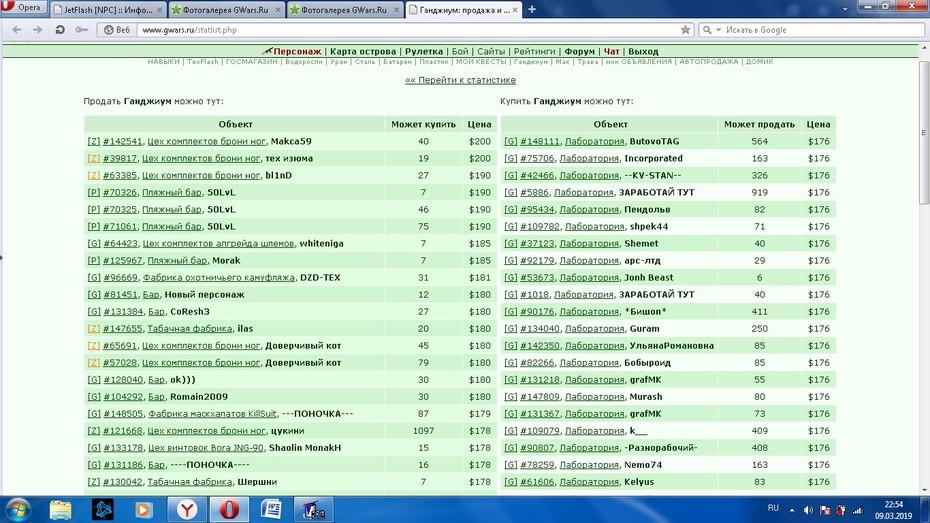930x523 pixels.
Task: Close the JetFlash [NPC] tab
Action: (160, 10)
